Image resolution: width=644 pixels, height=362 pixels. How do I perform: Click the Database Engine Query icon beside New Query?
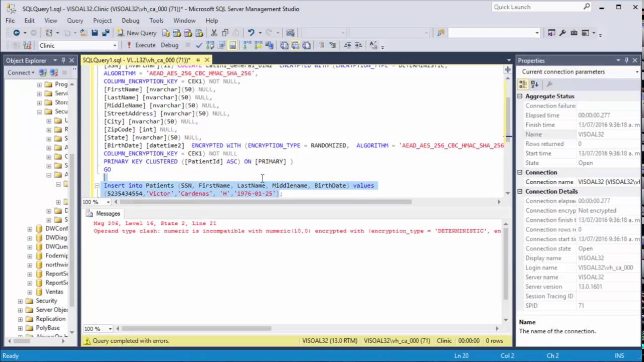(x=166, y=33)
